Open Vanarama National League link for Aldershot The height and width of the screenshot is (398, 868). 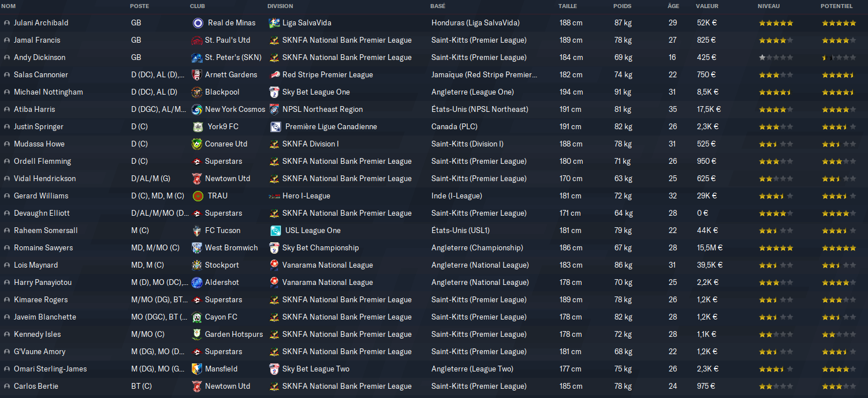click(327, 283)
